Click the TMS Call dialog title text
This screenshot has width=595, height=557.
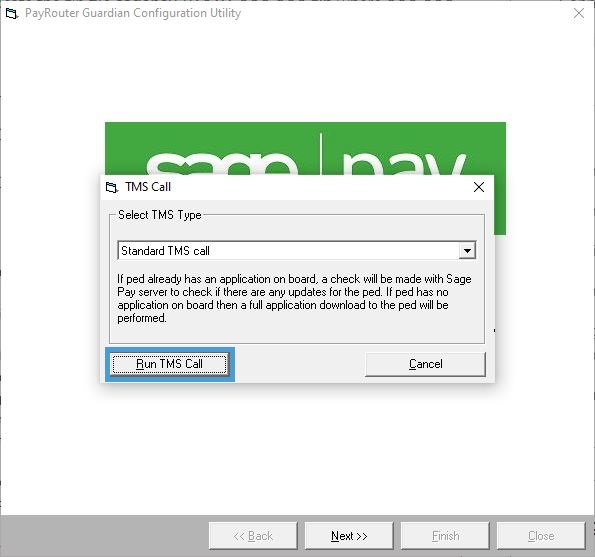[x=148, y=187]
